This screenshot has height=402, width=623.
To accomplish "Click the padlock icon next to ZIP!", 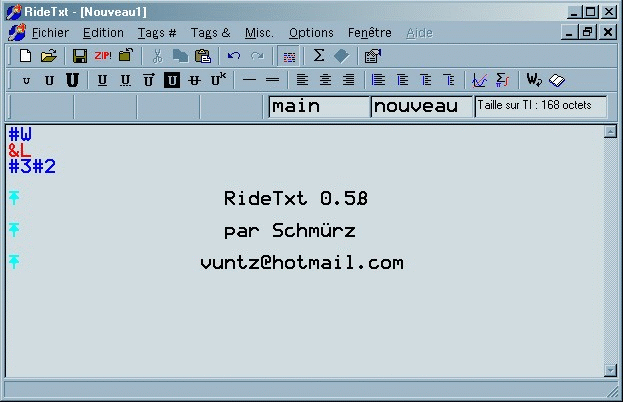I will (126, 55).
